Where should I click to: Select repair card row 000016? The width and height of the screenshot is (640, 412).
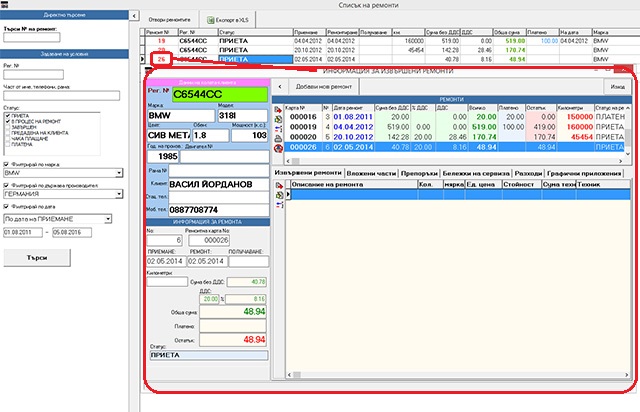click(455, 117)
